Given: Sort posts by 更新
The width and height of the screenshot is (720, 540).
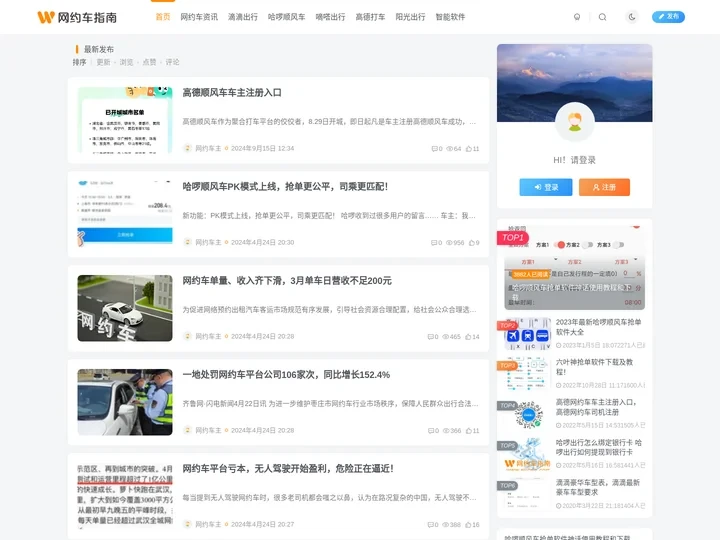Looking at the screenshot, I should (x=103, y=62).
